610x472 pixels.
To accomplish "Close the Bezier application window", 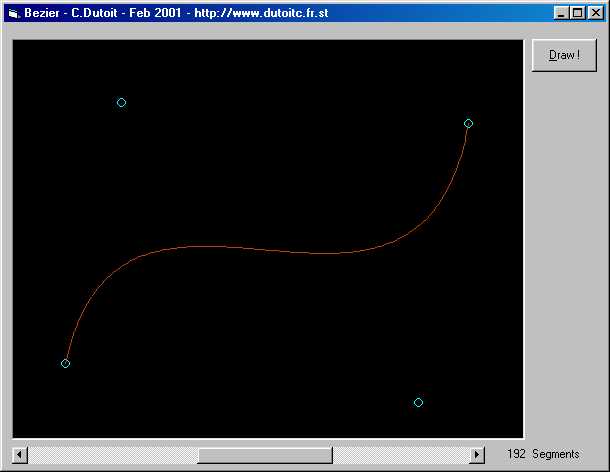I will [594, 14].
